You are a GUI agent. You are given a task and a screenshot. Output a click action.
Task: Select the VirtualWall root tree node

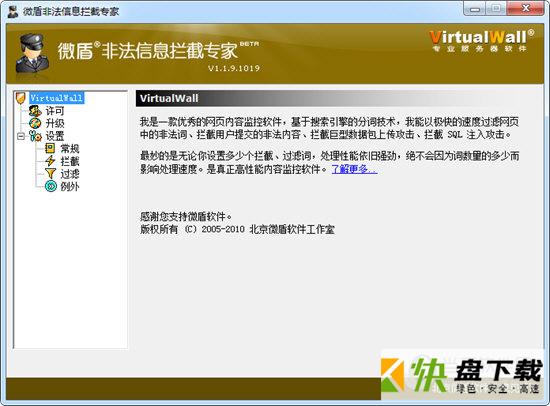(x=56, y=98)
